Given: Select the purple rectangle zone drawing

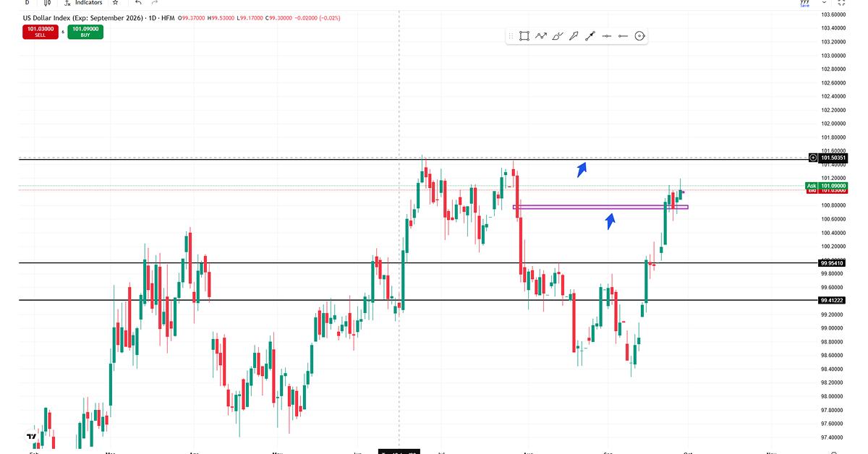Looking at the screenshot, I should (600, 207).
